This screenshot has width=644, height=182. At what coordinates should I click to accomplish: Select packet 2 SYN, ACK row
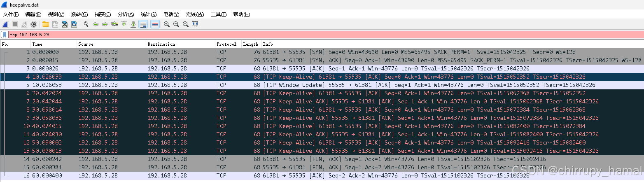322,60
